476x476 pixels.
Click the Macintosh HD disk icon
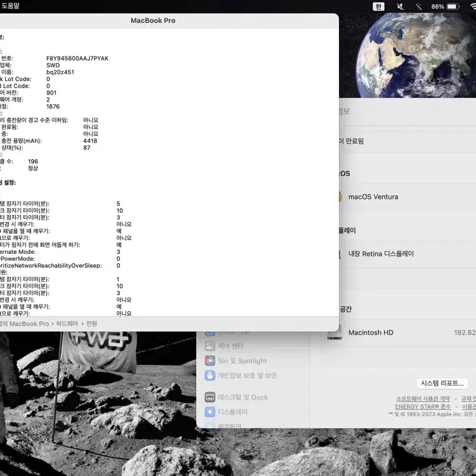[x=334, y=333]
